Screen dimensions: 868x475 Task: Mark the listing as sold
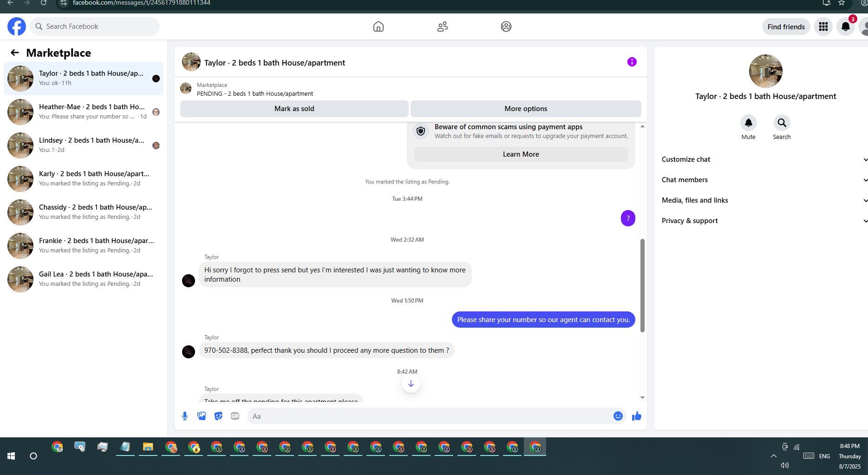pyautogui.click(x=294, y=109)
